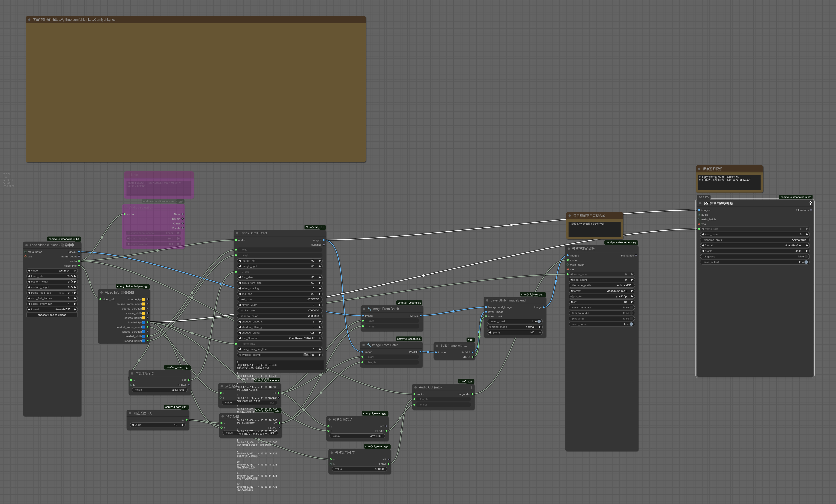Open the video test.mp4 dropdown on Load Video

[x=52, y=271]
